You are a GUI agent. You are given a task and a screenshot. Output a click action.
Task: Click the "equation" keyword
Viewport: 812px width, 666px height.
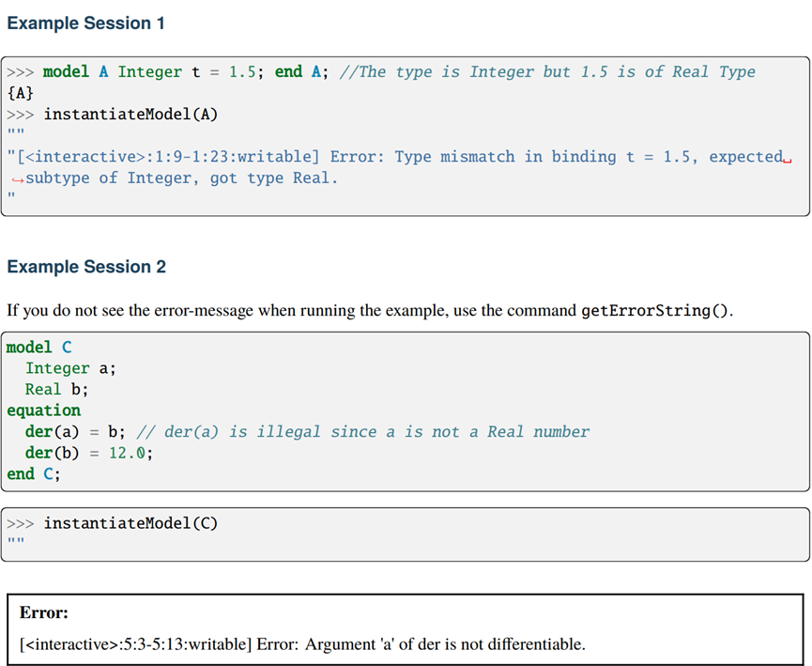tap(43, 410)
